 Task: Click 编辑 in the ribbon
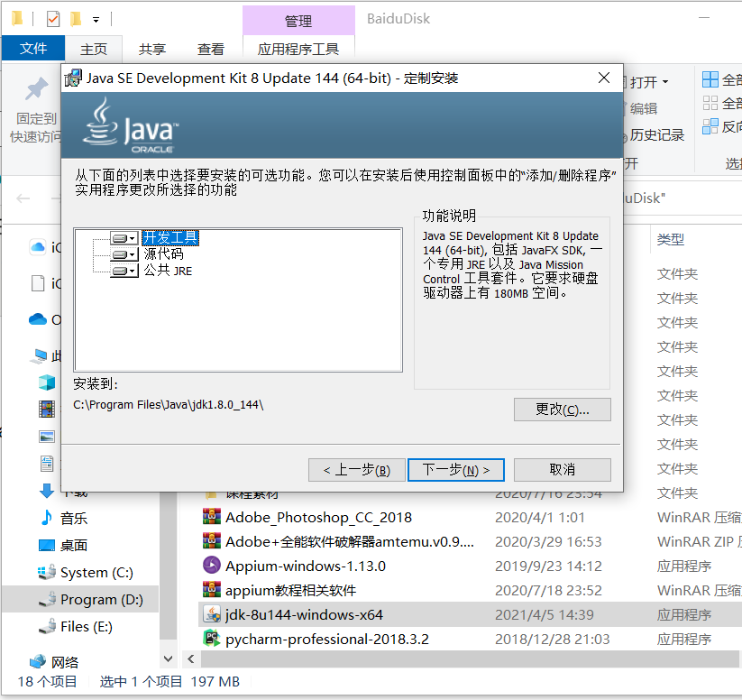(x=644, y=108)
